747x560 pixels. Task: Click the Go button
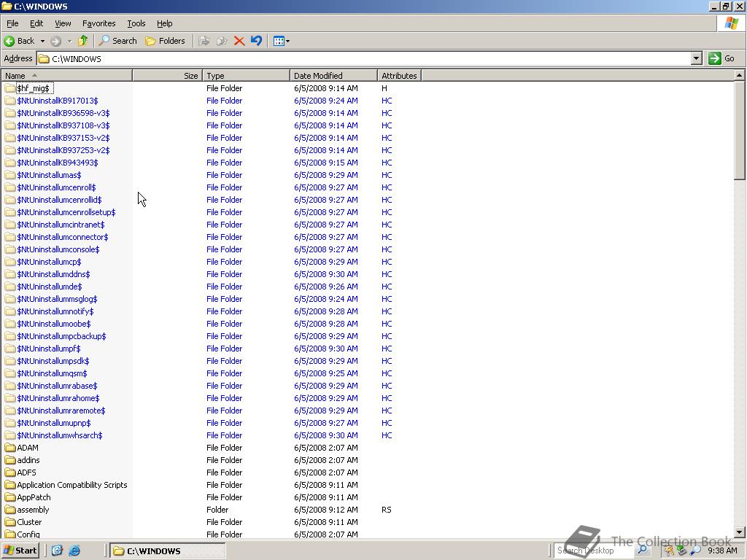[721, 58]
